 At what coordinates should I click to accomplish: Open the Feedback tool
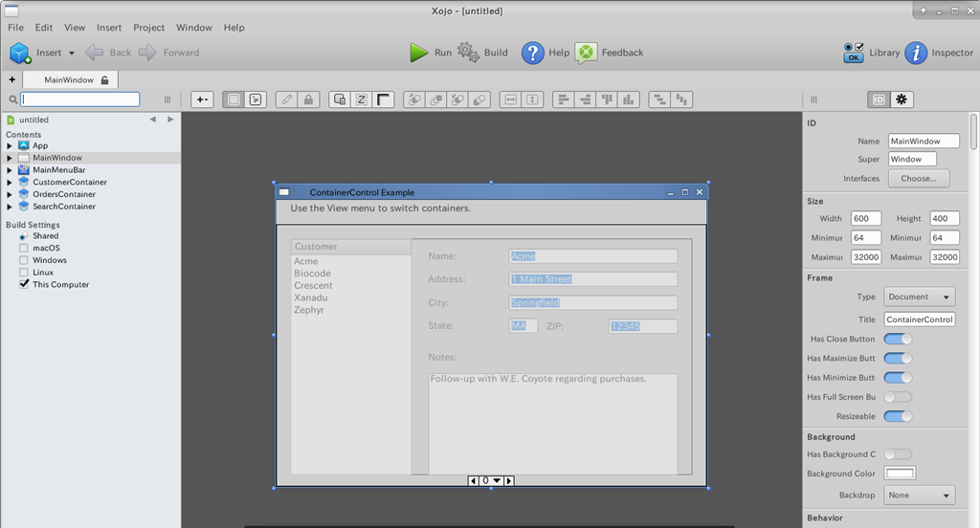coord(608,53)
